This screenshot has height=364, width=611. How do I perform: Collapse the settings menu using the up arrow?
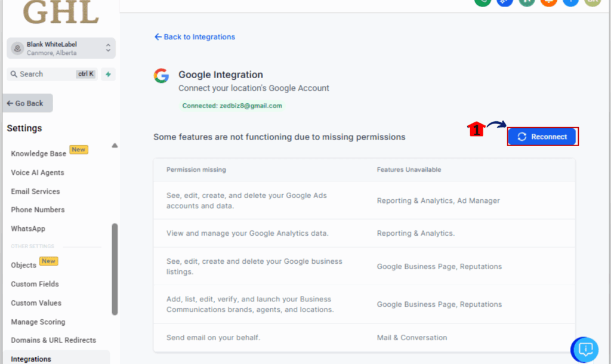[x=114, y=145]
